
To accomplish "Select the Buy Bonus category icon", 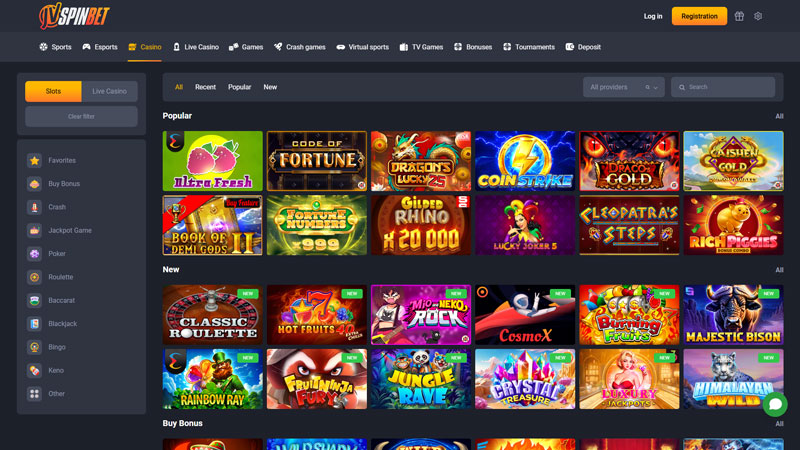I will pos(34,184).
